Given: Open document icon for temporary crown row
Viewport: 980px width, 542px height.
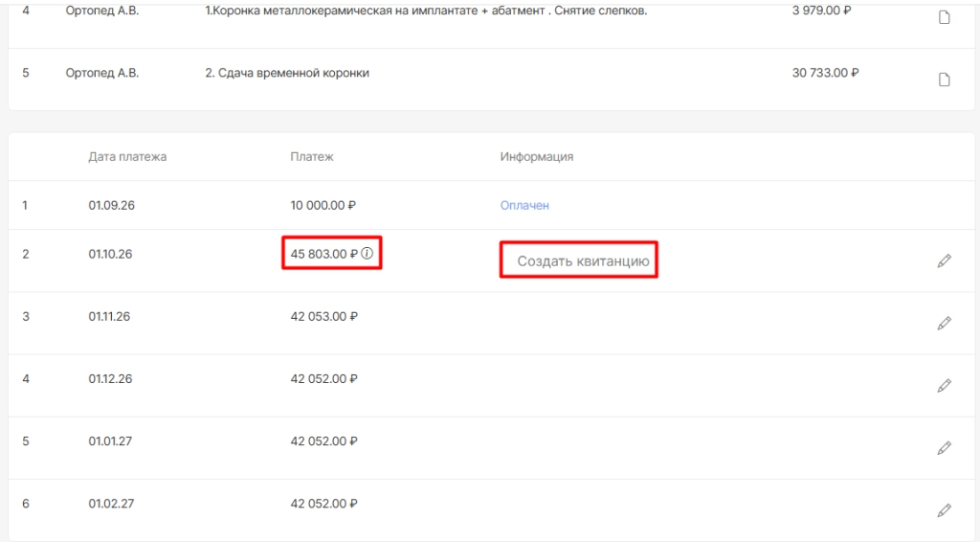Looking at the screenshot, I should 944,79.
